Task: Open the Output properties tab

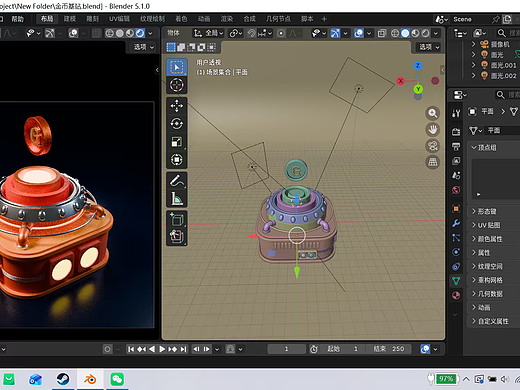Action: click(456, 146)
